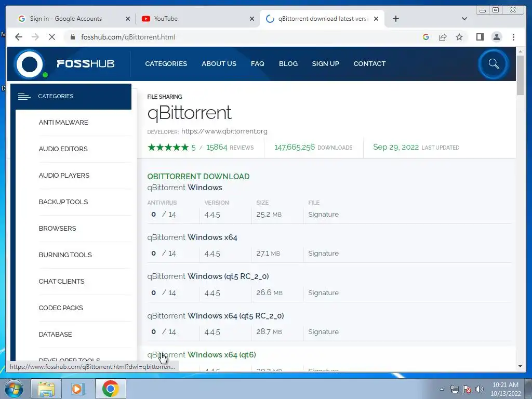The width and height of the screenshot is (532, 399).
Task: Open BLOG in top navigation
Action: coord(288,64)
